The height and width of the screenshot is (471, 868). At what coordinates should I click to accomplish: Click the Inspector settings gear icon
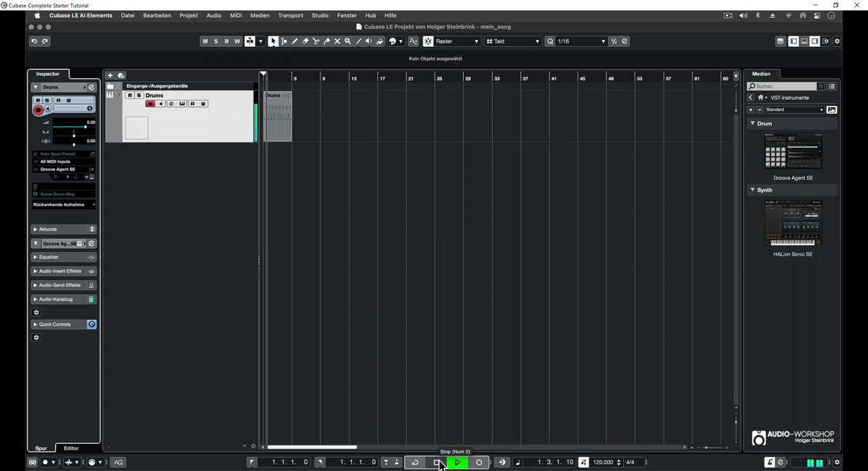coord(37,312)
